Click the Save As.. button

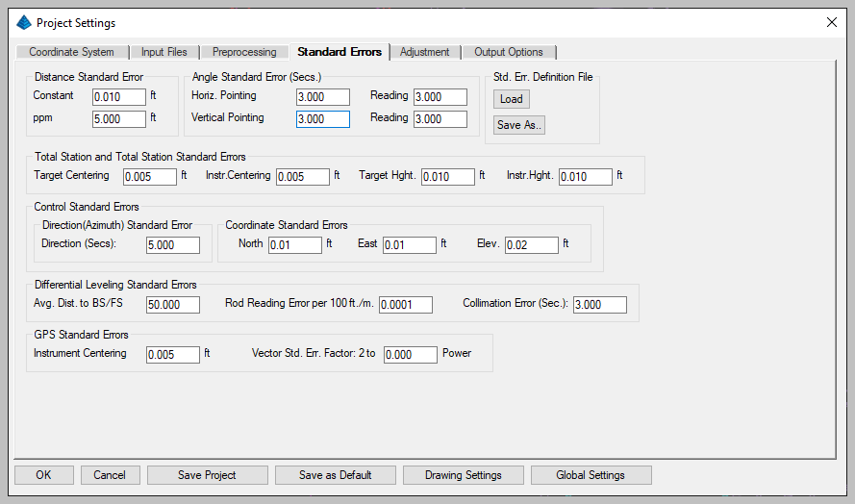click(x=518, y=125)
